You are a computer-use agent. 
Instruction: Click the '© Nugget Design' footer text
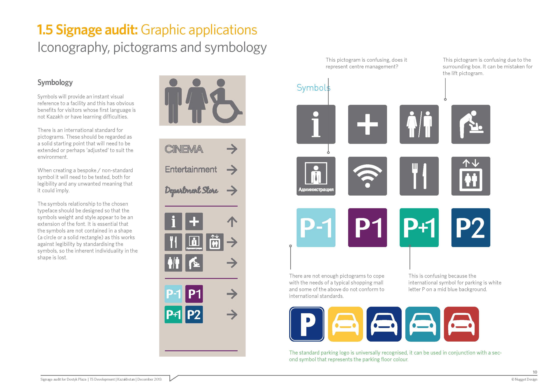pyautogui.click(x=524, y=379)
